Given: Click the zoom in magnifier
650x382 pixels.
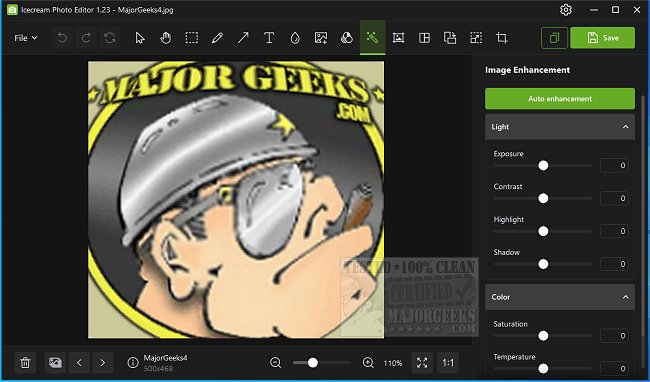Looking at the screenshot, I should (368, 363).
